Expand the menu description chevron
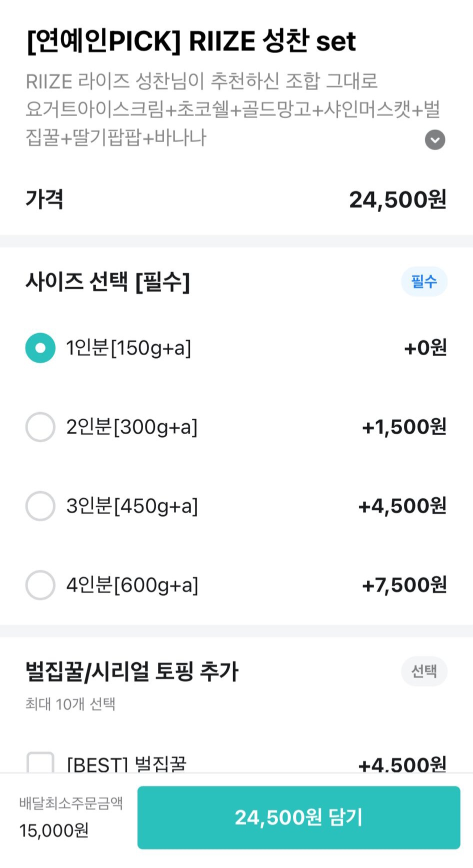 [435, 140]
